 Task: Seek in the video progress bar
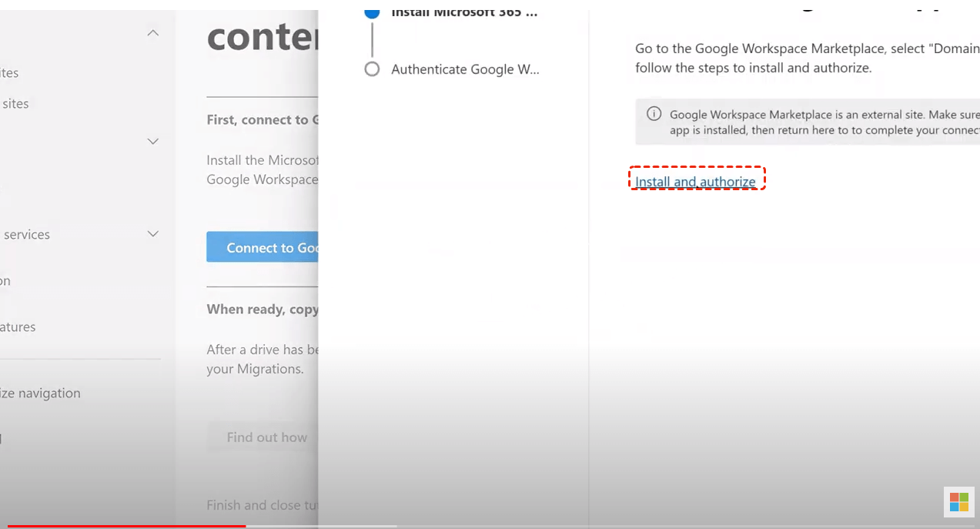tap(490, 526)
